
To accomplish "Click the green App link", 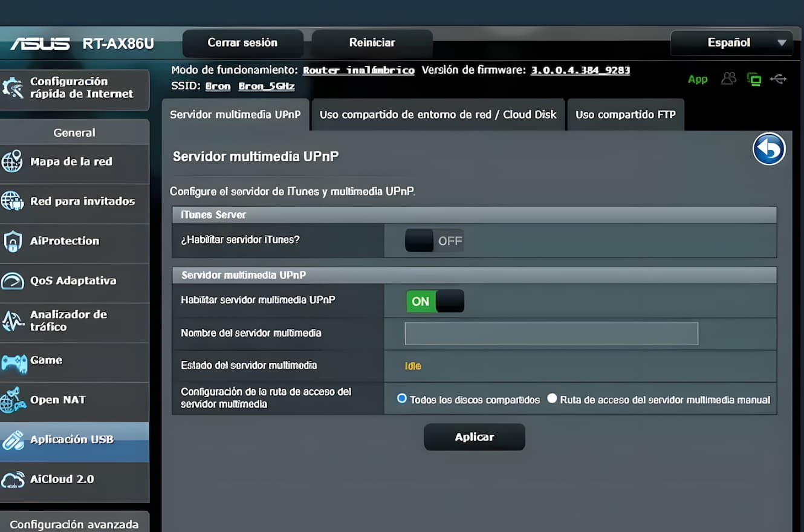I will pyautogui.click(x=698, y=80).
